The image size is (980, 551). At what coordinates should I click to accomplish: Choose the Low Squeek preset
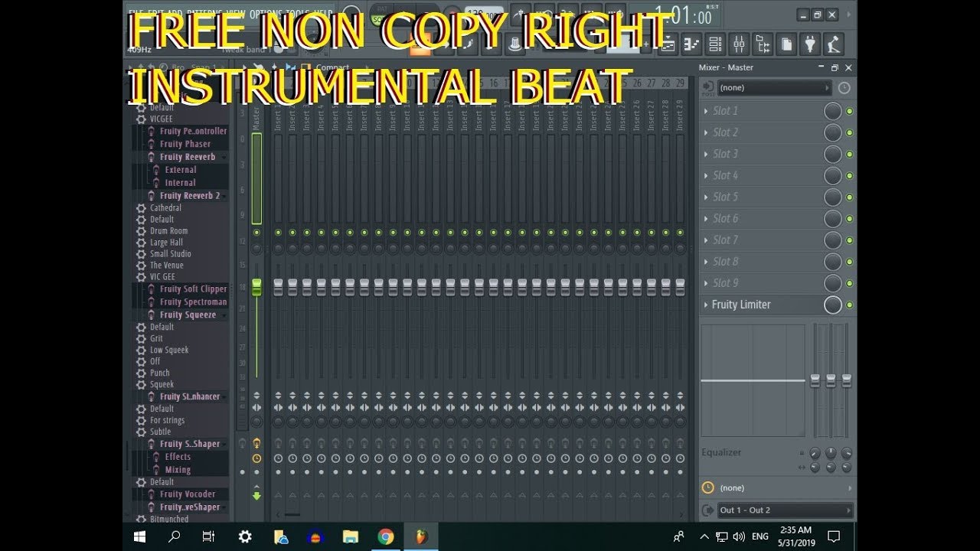click(x=168, y=350)
